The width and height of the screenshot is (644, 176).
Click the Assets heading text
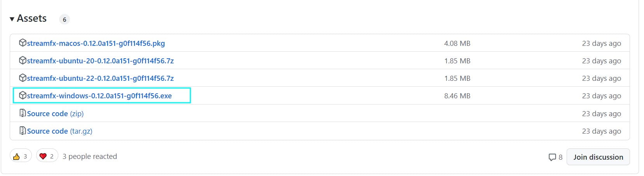[x=31, y=18]
